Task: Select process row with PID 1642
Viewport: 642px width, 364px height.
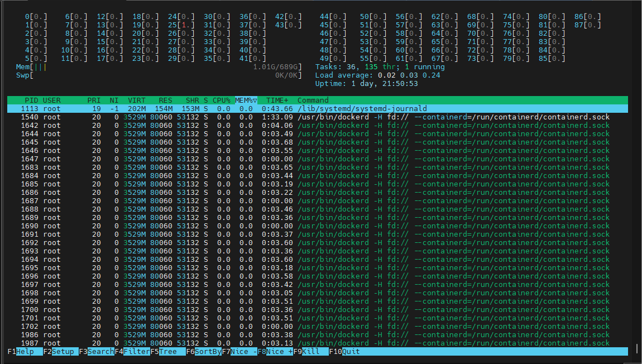Action: coord(317,125)
